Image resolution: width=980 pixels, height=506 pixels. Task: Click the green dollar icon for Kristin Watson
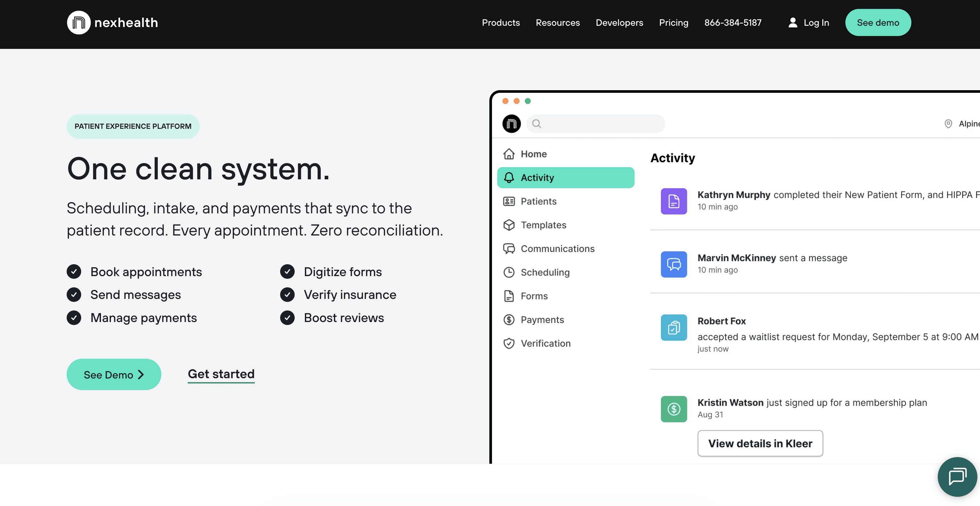[674, 409]
